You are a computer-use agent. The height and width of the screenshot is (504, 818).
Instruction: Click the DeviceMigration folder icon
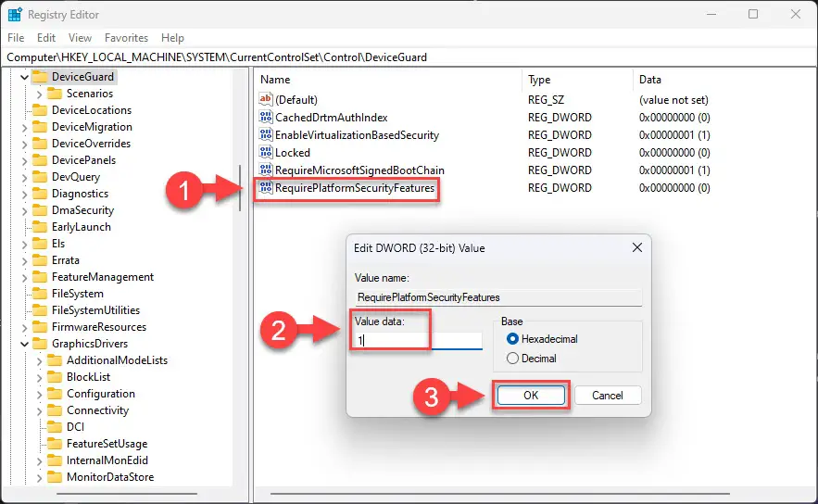pos(40,127)
